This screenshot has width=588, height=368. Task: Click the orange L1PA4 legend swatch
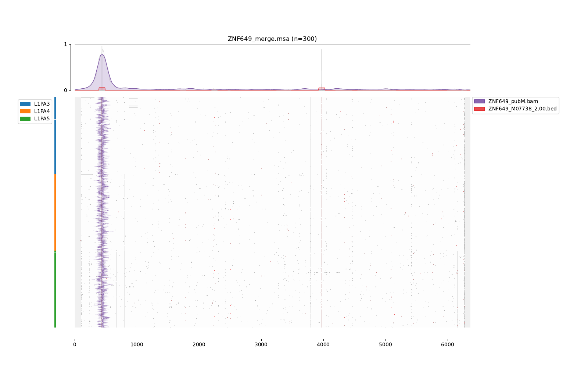pyautogui.click(x=25, y=112)
